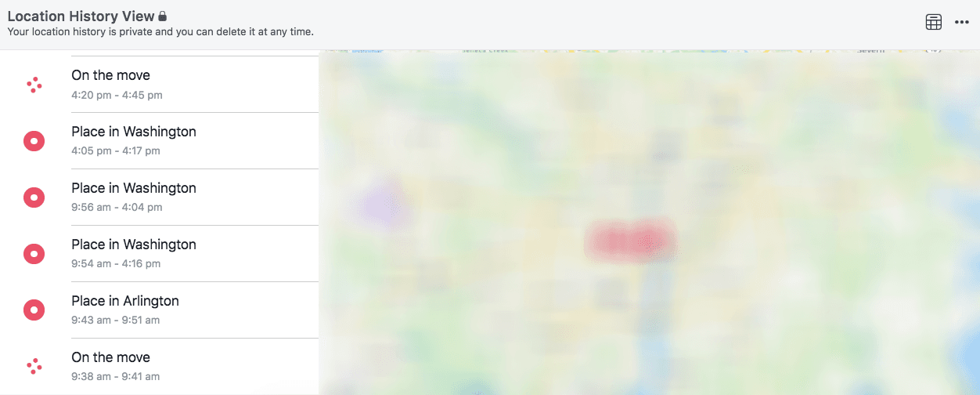Click the Location History View title
This screenshot has height=395, width=980.
pos(81,16)
